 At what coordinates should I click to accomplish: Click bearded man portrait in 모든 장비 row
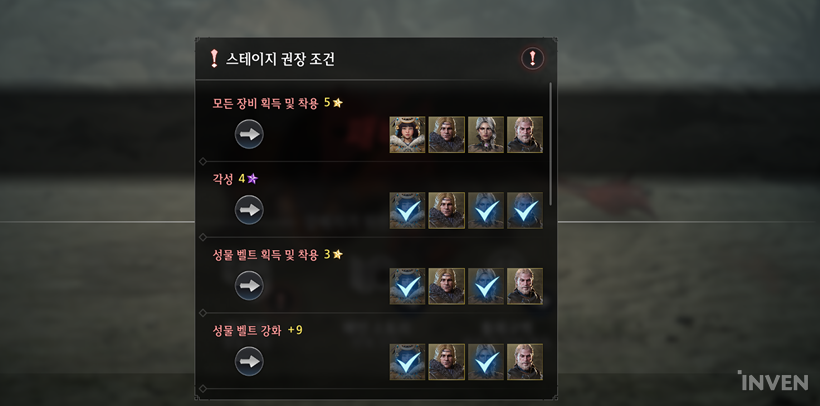coord(525,134)
